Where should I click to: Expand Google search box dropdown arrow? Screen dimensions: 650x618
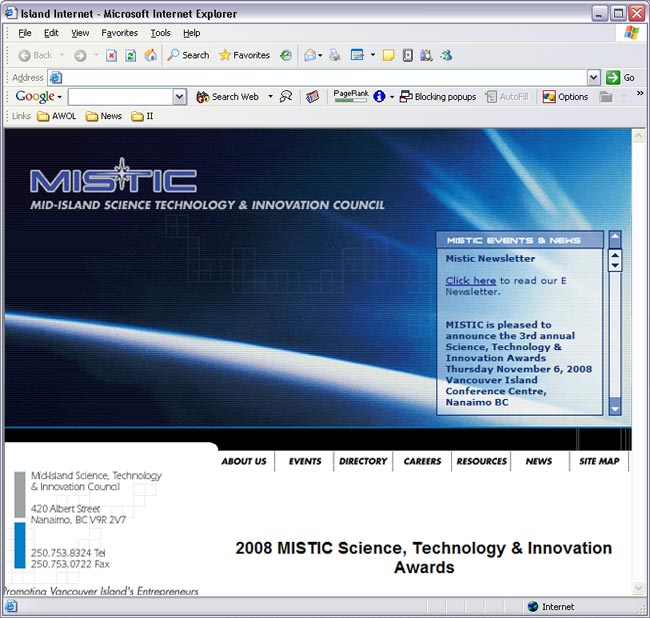tap(179, 97)
